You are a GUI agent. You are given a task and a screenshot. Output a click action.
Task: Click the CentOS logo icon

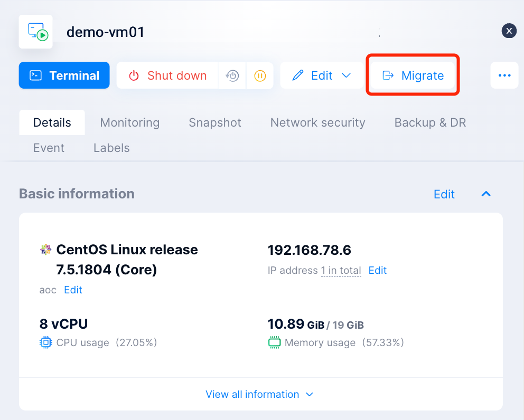46,250
